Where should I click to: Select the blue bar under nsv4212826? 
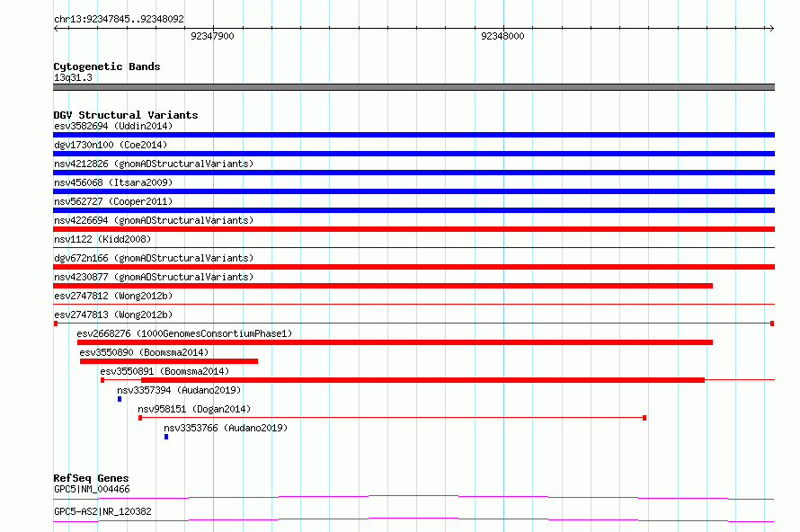[413, 173]
